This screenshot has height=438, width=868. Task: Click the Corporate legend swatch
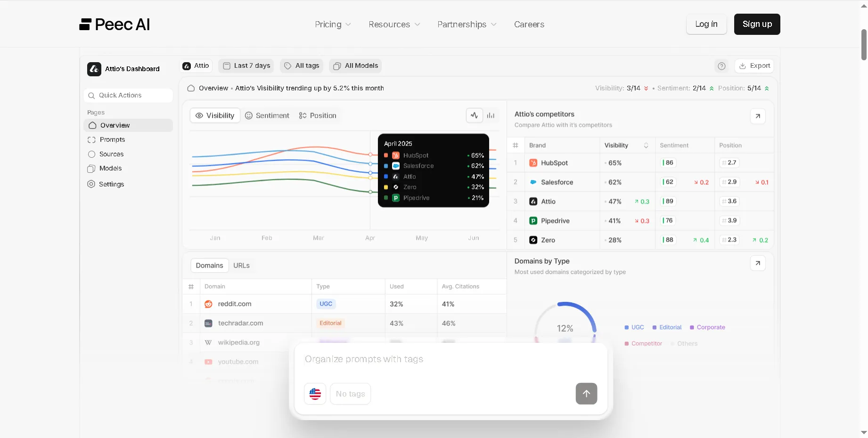(692, 327)
